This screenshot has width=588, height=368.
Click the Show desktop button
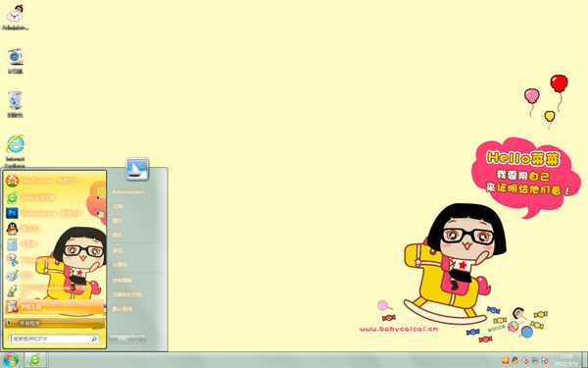(x=584, y=360)
